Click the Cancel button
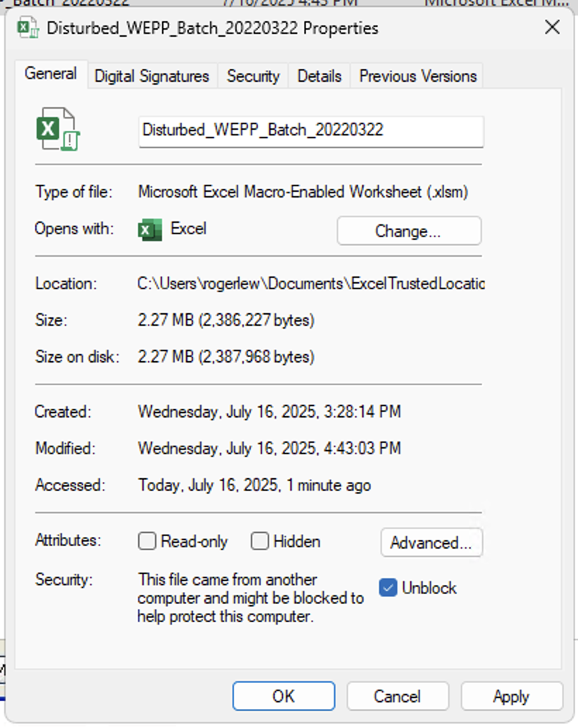This screenshot has width=578, height=728. (x=398, y=696)
